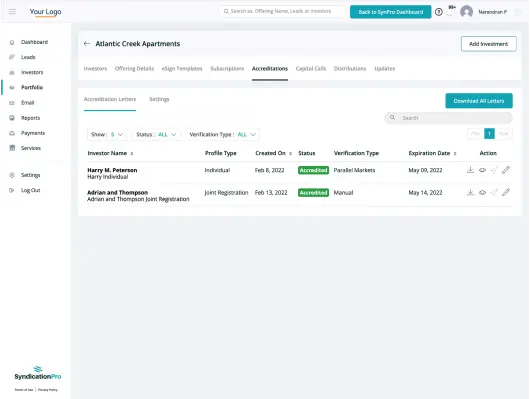Send letter for Adrian and Thompson
This screenshot has height=399, width=530.
point(494,192)
